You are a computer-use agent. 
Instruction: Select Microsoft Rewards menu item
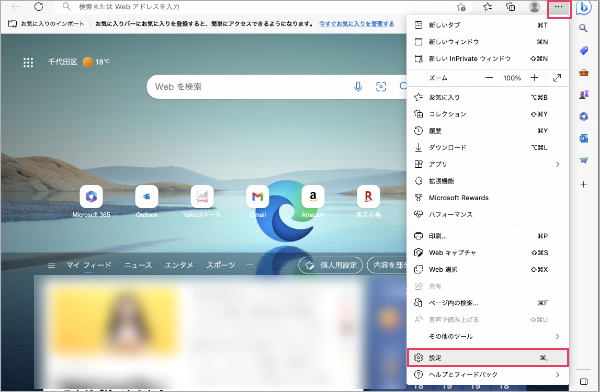click(x=488, y=198)
